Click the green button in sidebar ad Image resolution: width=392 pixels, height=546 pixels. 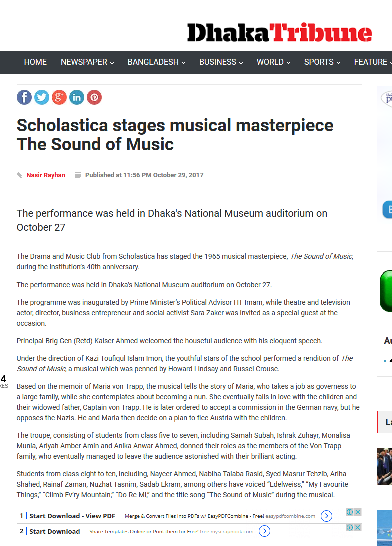[386, 291]
